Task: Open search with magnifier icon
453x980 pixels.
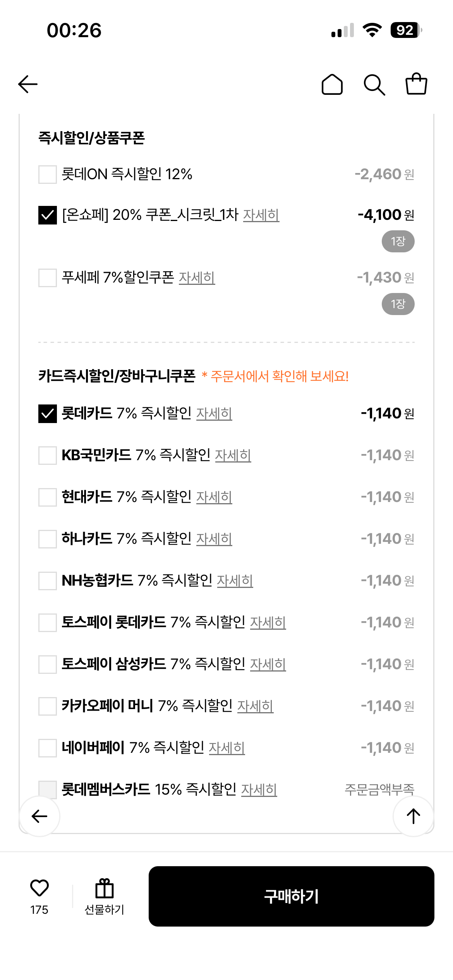Action: [x=374, y=85]
